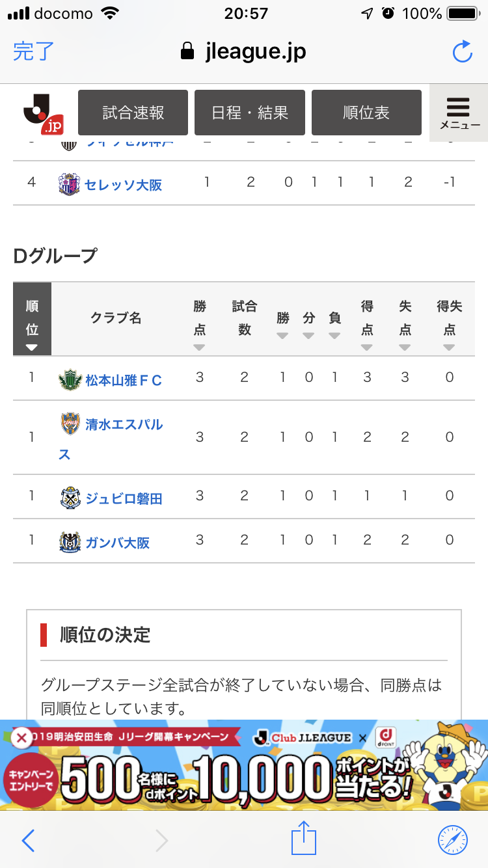Sort table by 得失点 column arrow
Screen dimensions: 488x868
[449, 347]
